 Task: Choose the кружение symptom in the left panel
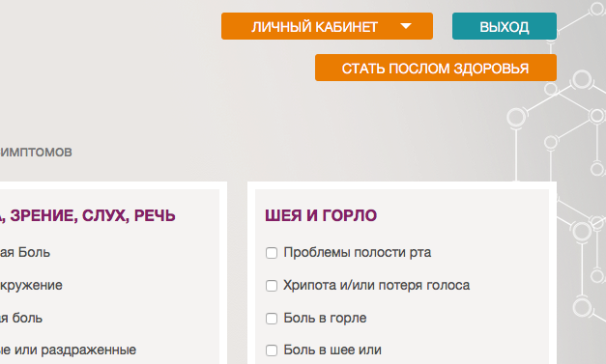point(31,285)
